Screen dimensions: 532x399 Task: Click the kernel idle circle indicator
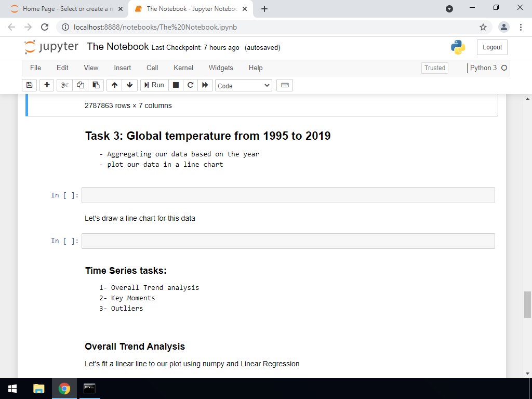tap(504, 68)
